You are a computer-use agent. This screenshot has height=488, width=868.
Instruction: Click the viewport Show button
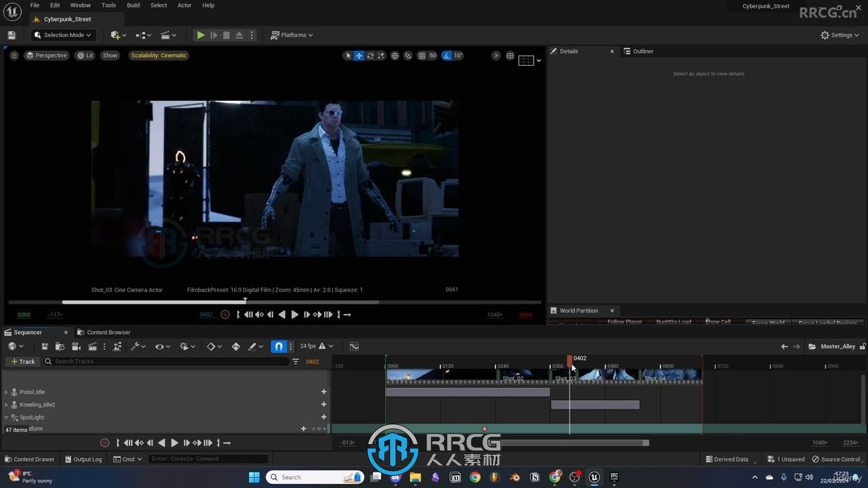(x=110, y=56)
